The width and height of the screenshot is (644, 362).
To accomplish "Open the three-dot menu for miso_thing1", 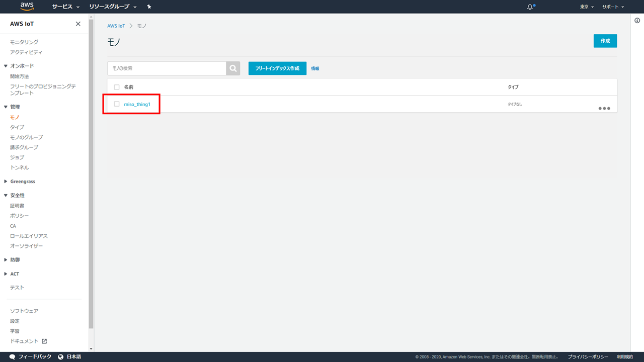I will click(x=604, y=109).
